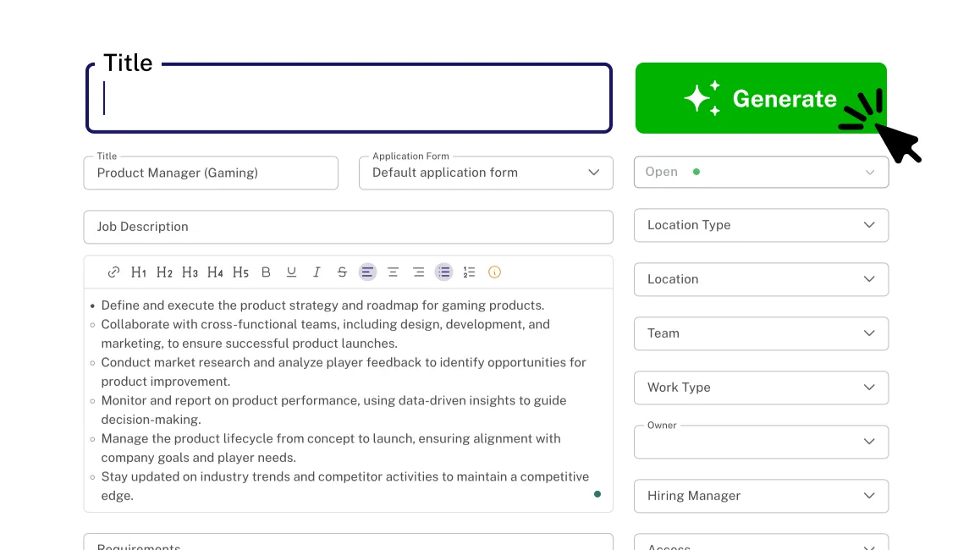
Task: Click the orange info icon in the toolbar
Action: click(494, 272)
